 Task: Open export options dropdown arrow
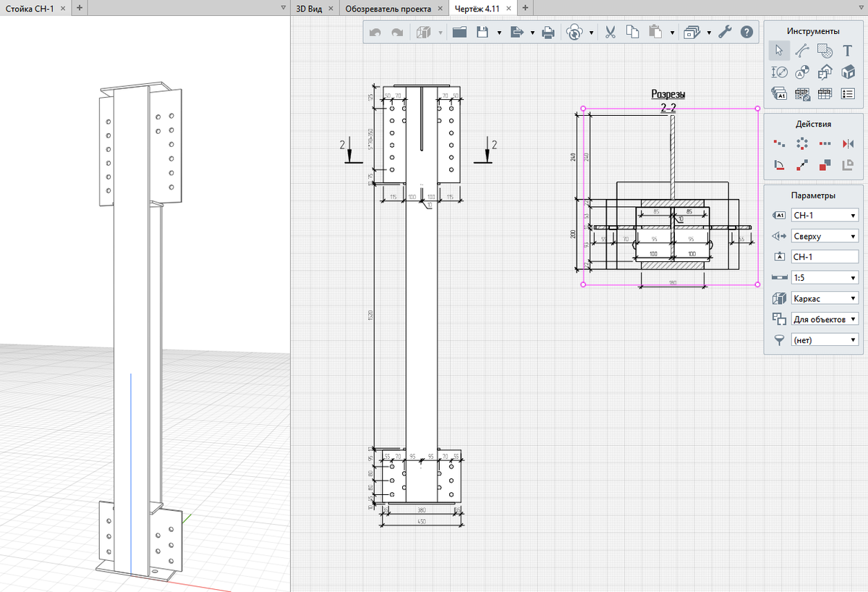point(532,33)
